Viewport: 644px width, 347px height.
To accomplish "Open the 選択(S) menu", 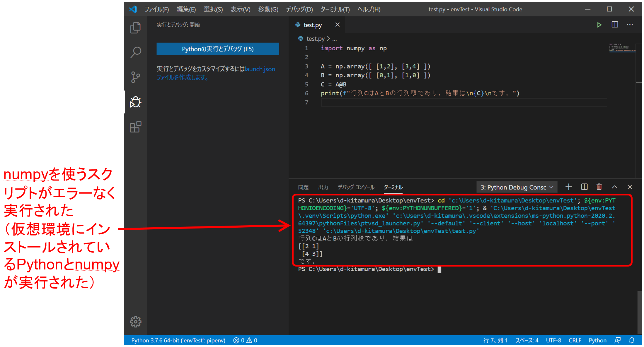I will click(x=213, y=9).
